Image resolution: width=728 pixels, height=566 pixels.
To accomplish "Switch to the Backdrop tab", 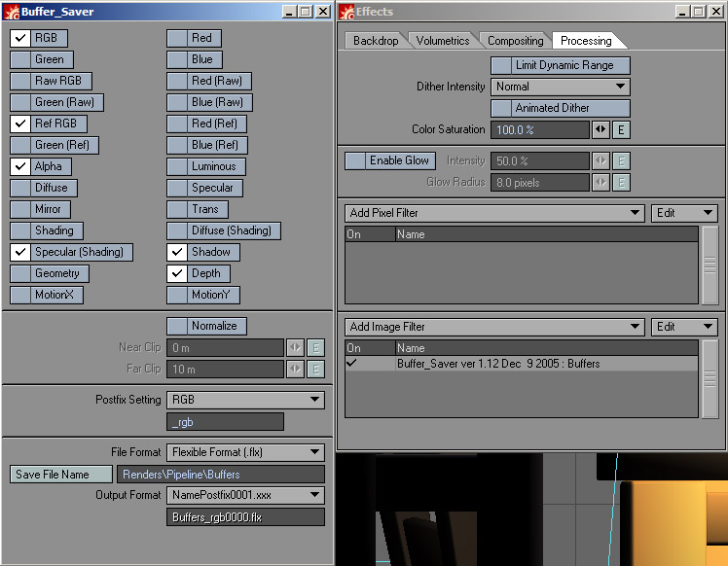I will pos(376,41).
